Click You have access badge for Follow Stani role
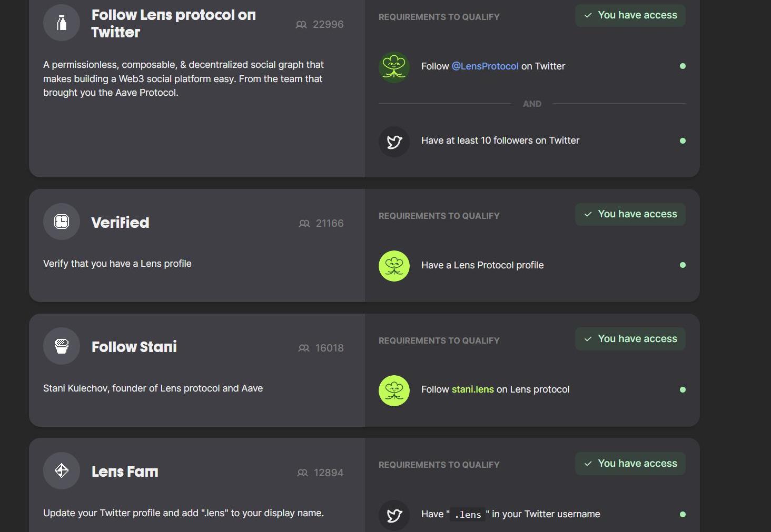 click(x=630, y=339)
